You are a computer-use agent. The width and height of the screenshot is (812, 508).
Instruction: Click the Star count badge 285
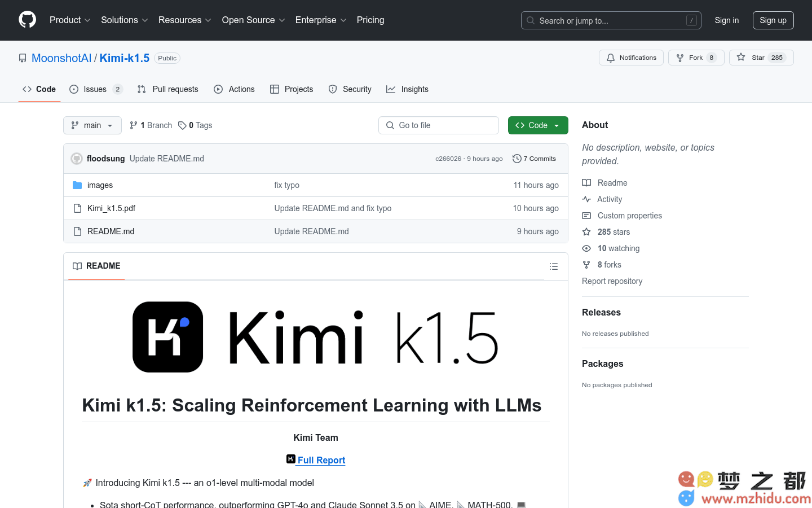click(x=777, y=58)
